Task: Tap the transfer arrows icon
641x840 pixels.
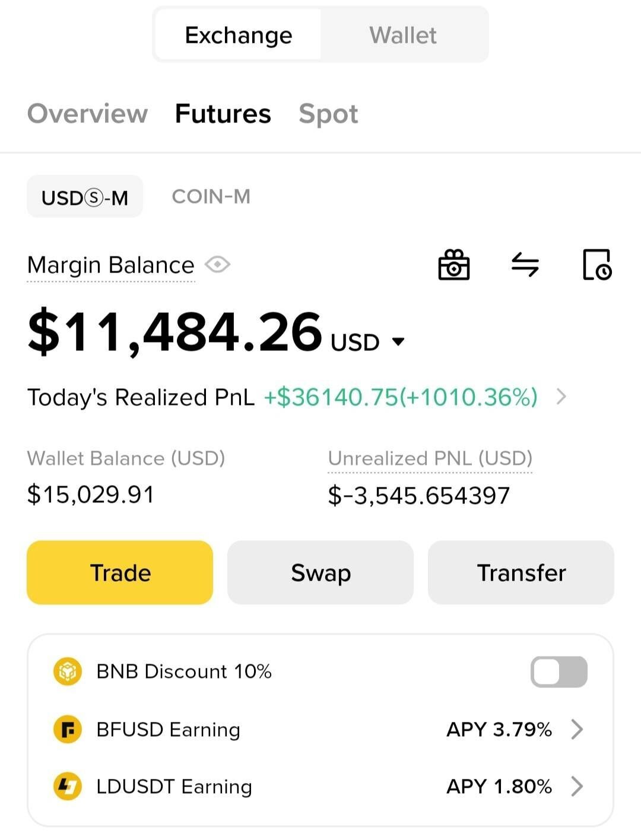Action: pyautogui.click(x=525, y=265)
